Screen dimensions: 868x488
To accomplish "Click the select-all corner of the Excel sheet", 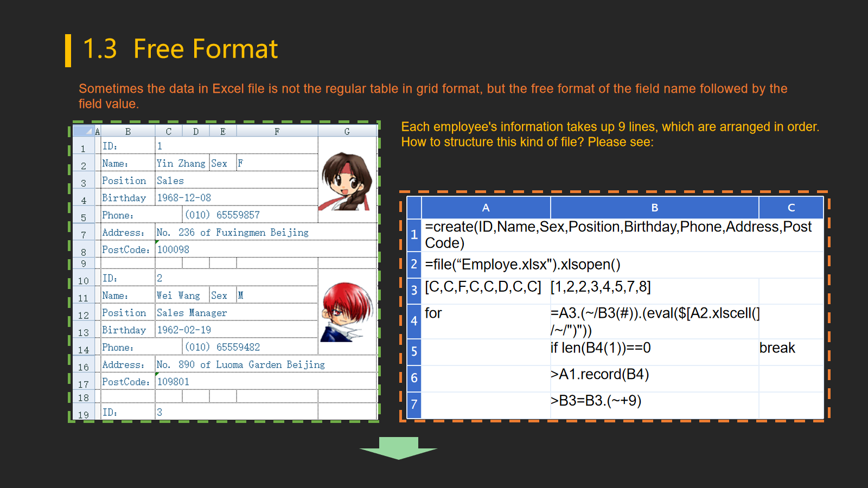I will 83,131.
